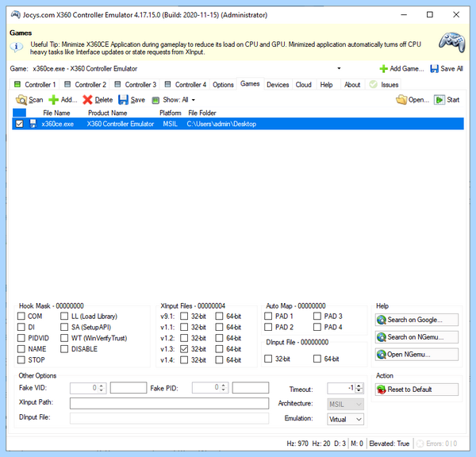Sort by the Platform column header
Image resolution: width=476 pixels, height=457 pixels.
[171, 113]
